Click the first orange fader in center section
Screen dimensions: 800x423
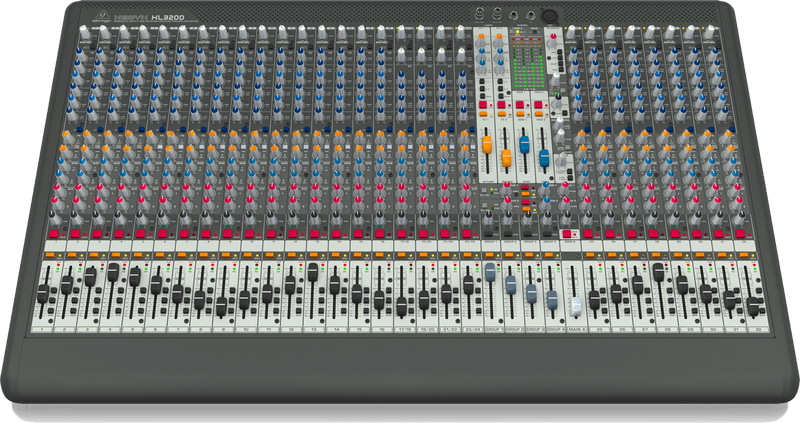click(487, 145)
